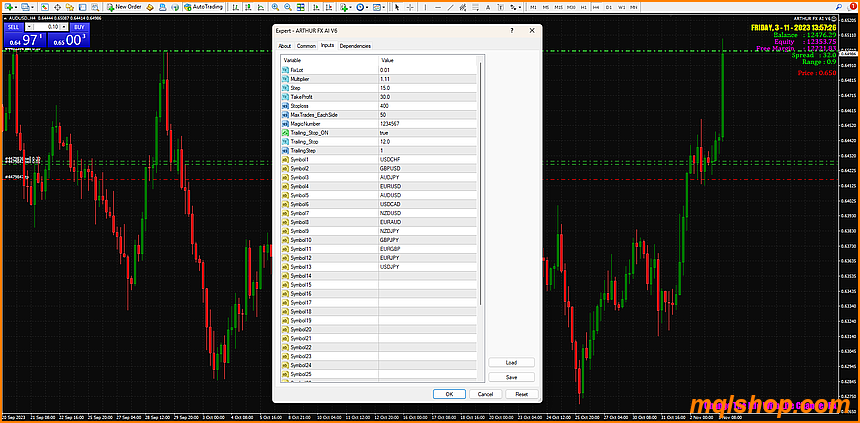The height and width of the screenshot is (423, 860).
Task: Select the cursor arrow tool
Action: (x=397, y=7)
